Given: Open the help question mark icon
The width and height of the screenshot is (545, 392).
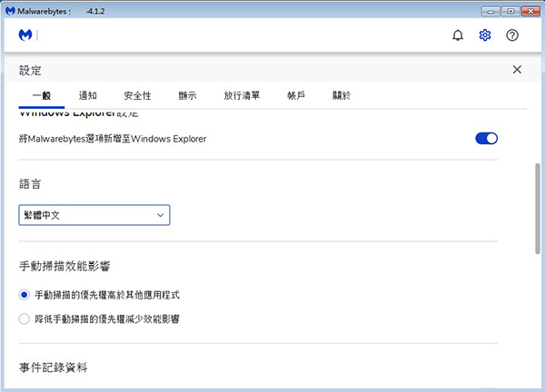Looking at the screenshot, I should coord(511,35).
